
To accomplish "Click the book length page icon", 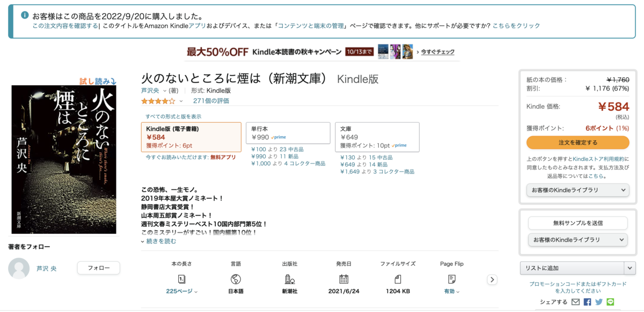I will click(x=182, y=279).
